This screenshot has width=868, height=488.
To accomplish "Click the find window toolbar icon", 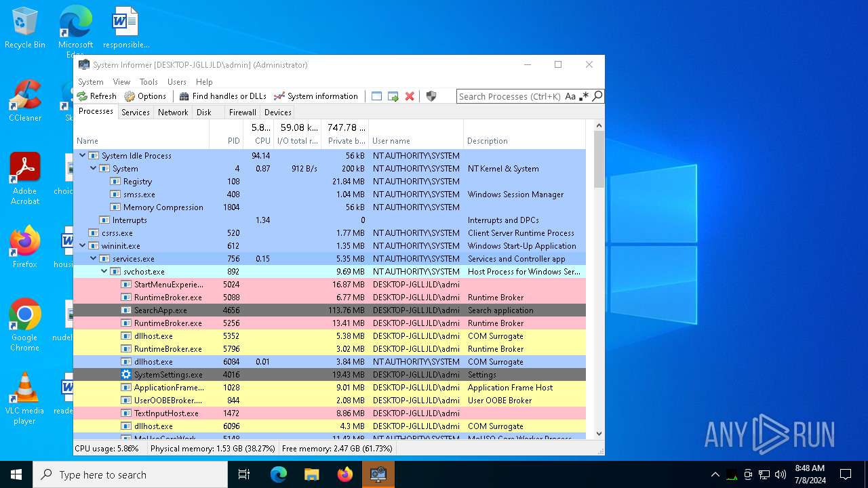I will tap(377, 96).
